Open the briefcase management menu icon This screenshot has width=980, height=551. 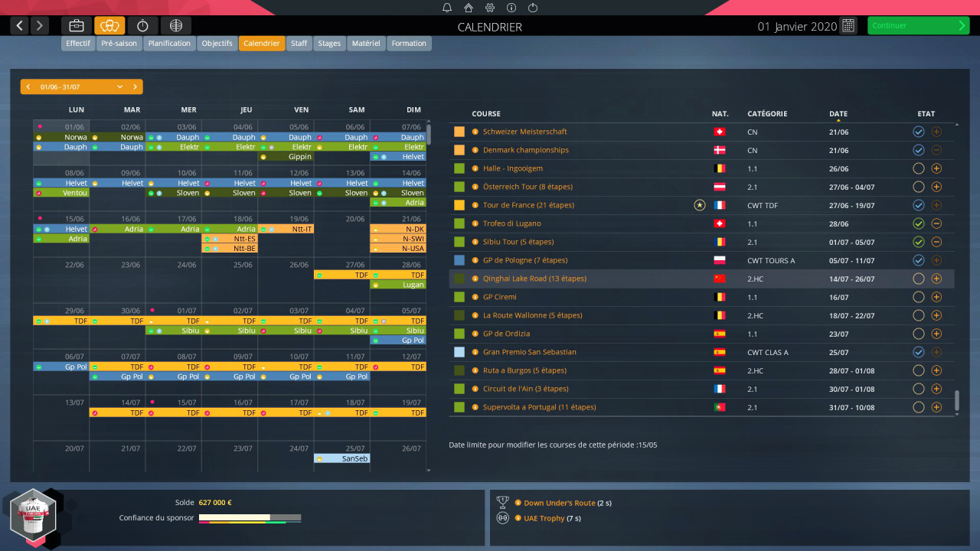pos(76,25)
